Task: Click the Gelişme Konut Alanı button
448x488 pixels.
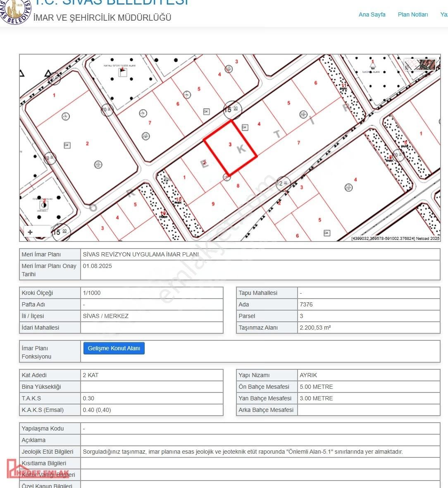Action: tap(114, 348)
